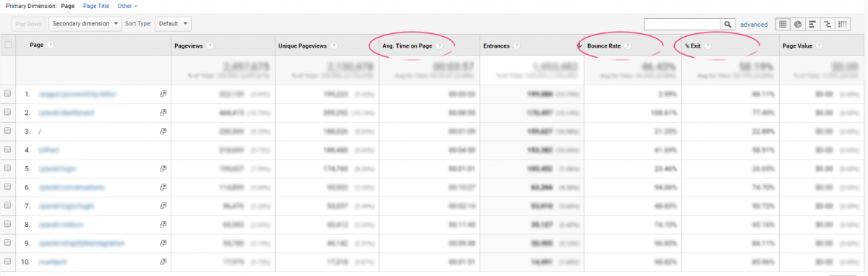Viewport: 868px width, 276px height.
Task: Sort by % Exit column header
Action: point(693,46)
